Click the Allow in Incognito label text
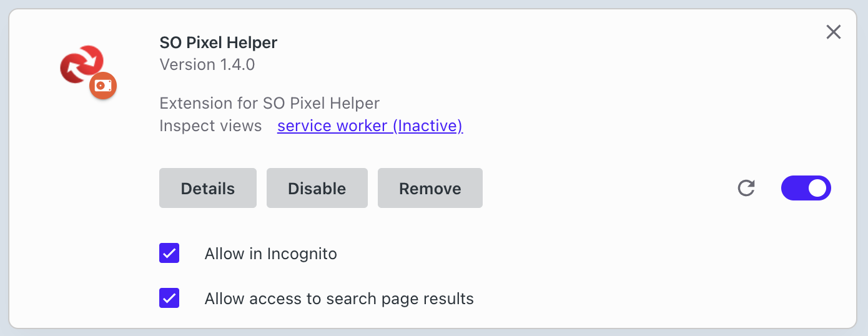Viewport: 868px width, 336px height. tap(270, 254)
